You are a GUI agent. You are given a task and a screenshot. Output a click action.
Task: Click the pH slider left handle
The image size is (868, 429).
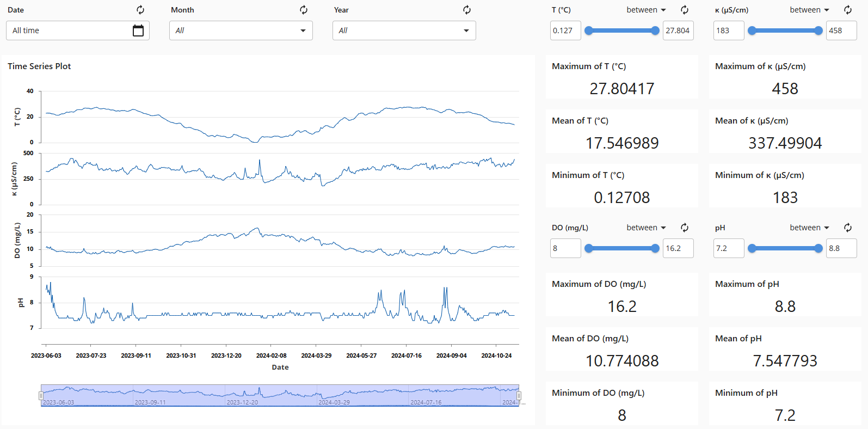[752, 248]
